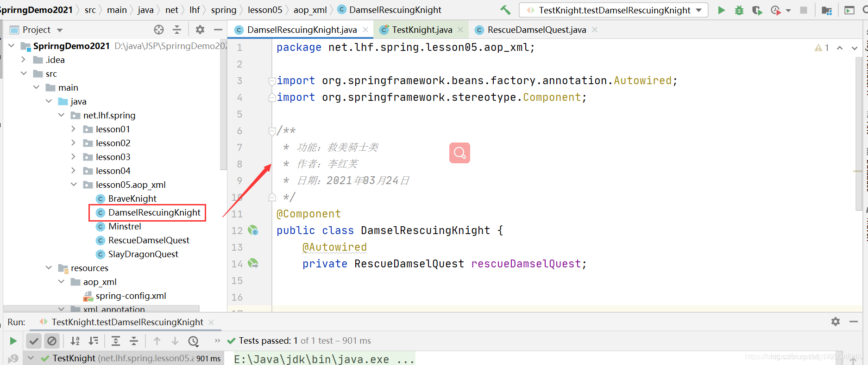This screenshot has width=868, height=365.
Task: Start debugging with the bug icon
Action: pyautogui.click(x=739, y=10)
